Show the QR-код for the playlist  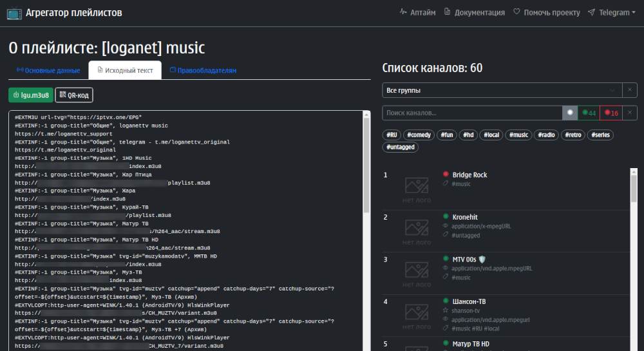[x=74, y=95]
